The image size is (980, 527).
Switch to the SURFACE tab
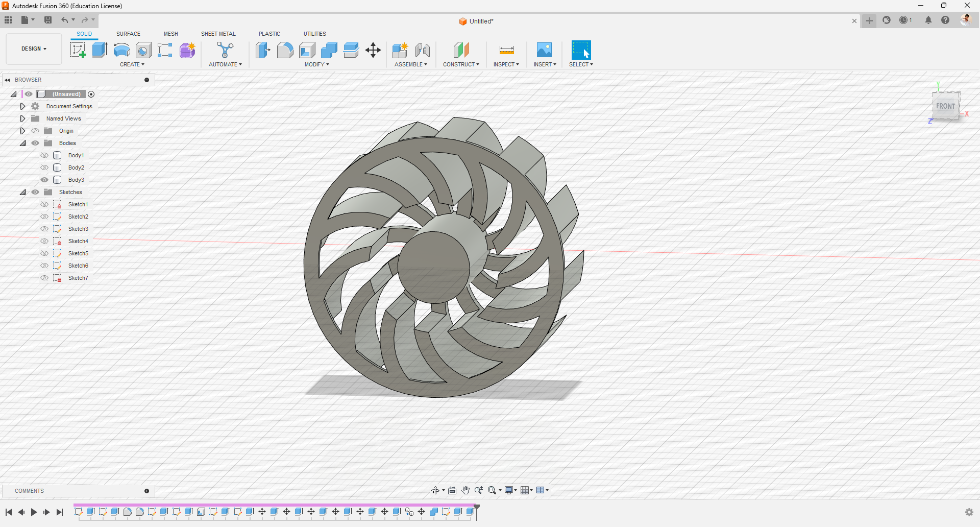(128, 34)
